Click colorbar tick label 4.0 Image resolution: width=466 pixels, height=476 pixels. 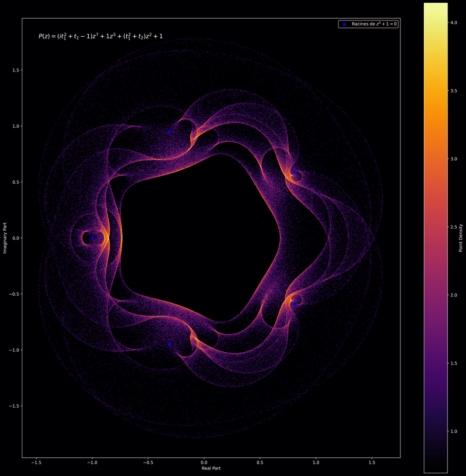(453, 23)
